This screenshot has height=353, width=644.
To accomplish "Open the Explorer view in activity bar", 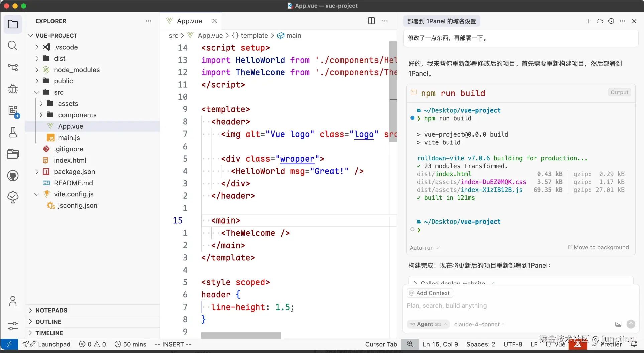I will click(13, 24).
